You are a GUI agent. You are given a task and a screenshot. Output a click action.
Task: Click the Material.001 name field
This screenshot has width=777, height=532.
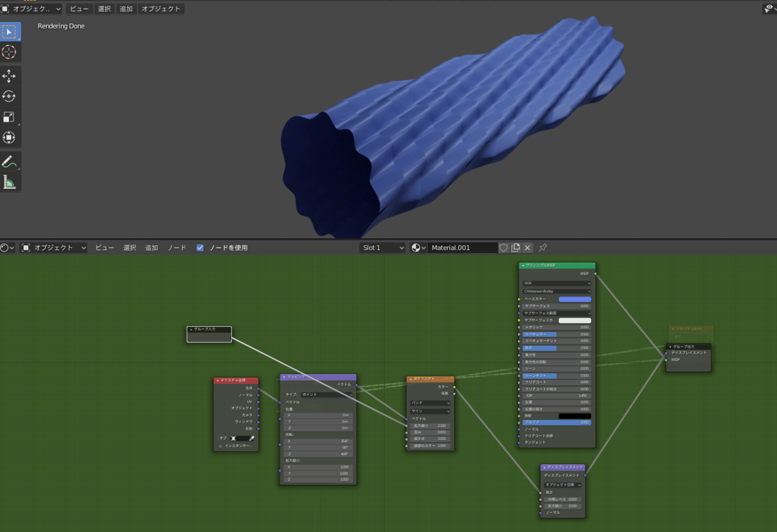coord(463,248)
